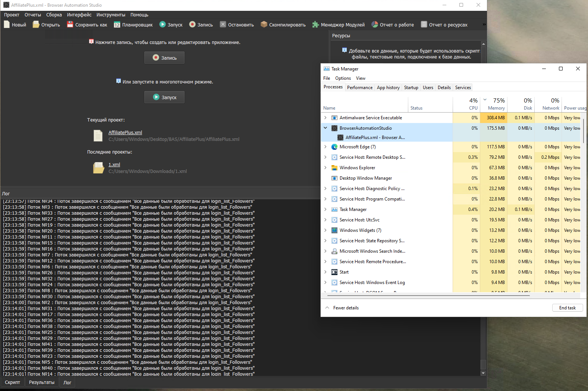Screen dimensions: 588x391
Task: Sort processes by Memory column header
Action: (x=496, y=108)
